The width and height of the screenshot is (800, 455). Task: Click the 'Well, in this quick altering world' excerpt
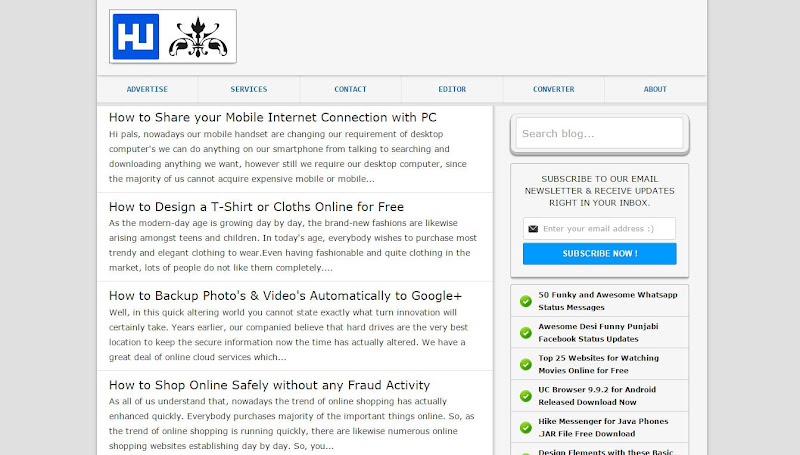point(288,335)
